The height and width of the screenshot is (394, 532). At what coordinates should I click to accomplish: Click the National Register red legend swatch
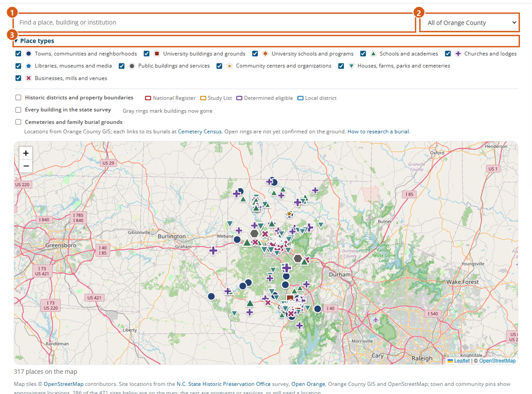tap(148, 98)
